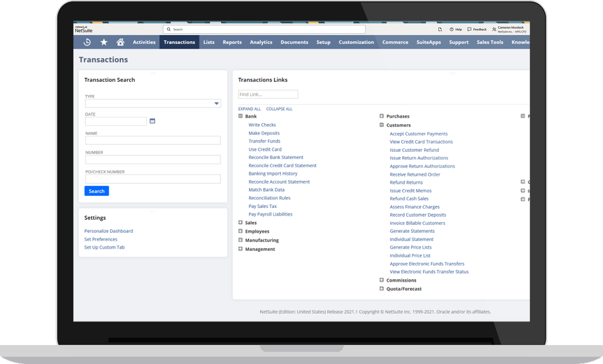Click the global Search input field
603x364 pixels.
tap(264, 29)
